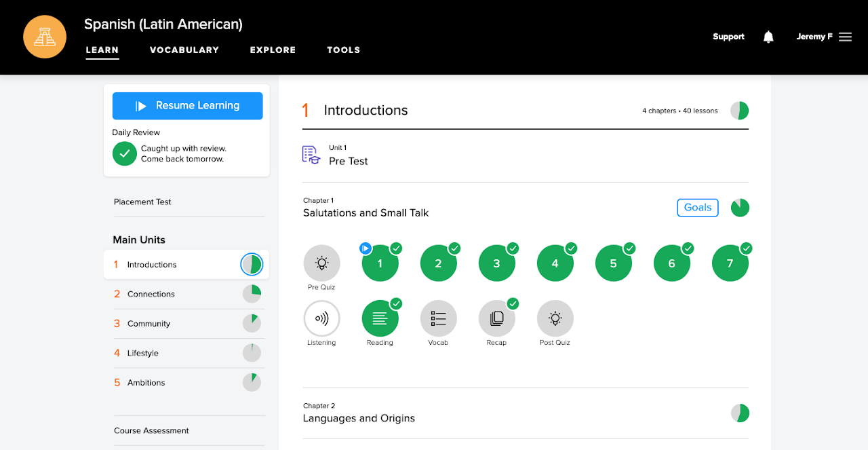Open the Recap cards activity

(496, 318)
